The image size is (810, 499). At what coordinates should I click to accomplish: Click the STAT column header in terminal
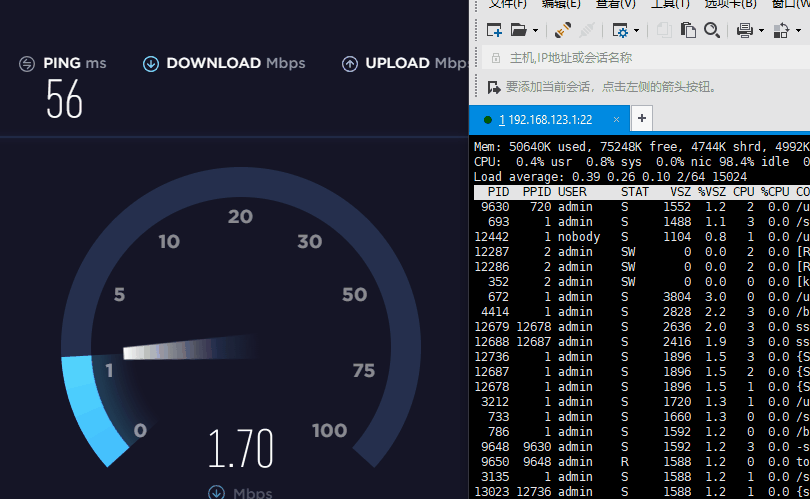pos(635,192)
